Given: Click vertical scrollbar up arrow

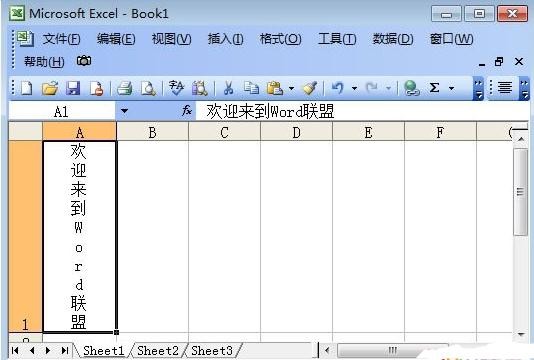Looking at the screenshot, I should [521, 139].
